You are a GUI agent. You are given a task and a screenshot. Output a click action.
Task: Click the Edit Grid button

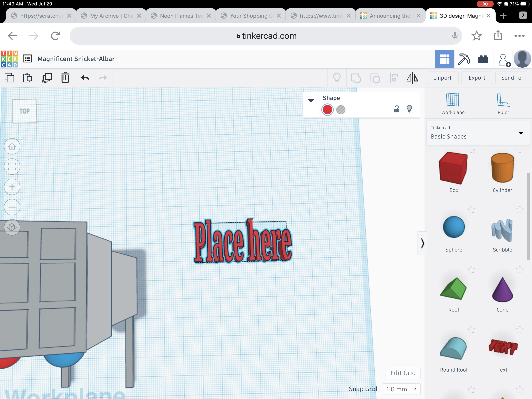pos(403,373)
